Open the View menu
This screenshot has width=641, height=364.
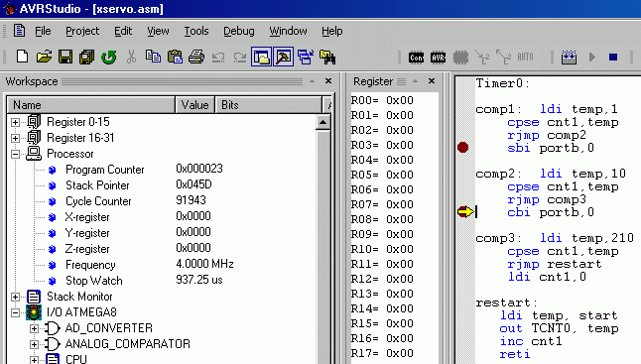tap(158, 31)
